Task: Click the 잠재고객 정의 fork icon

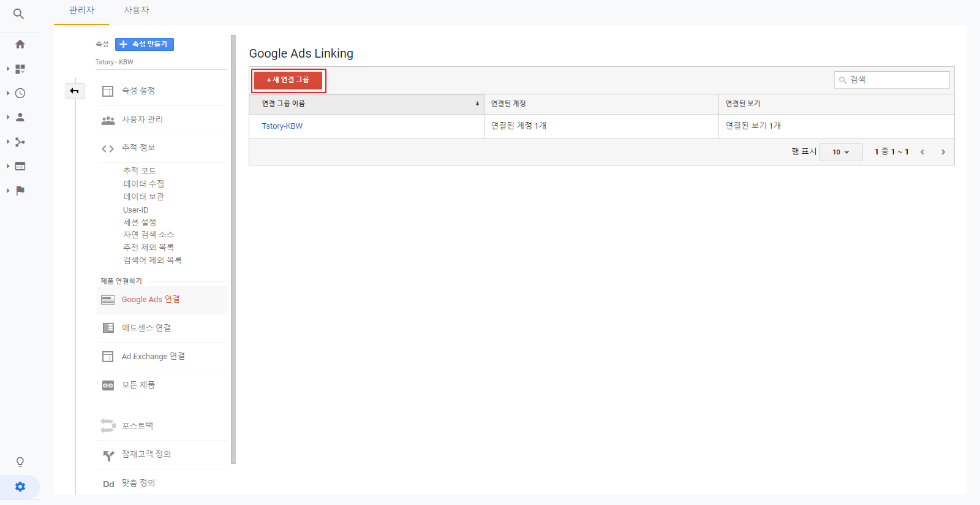Action: coord(108,455)
